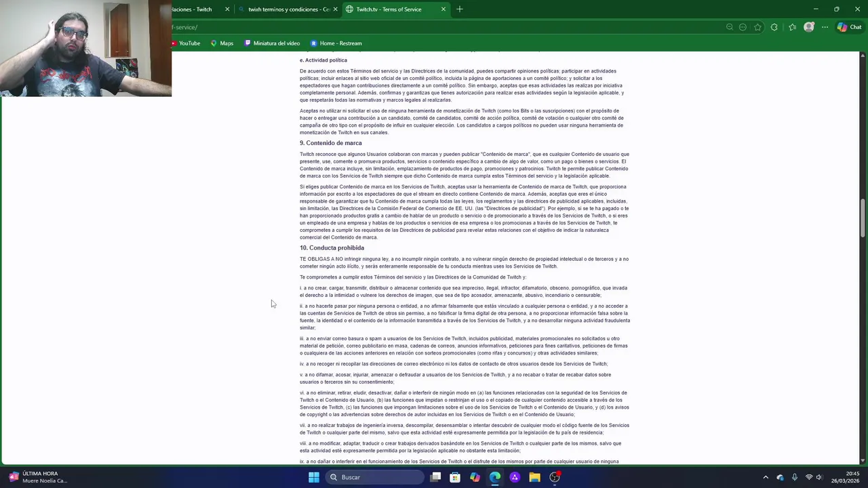Open Microsoft Edge from the taskbar
This screenshot has height=488, width=868.
click(x=495, y=477)
